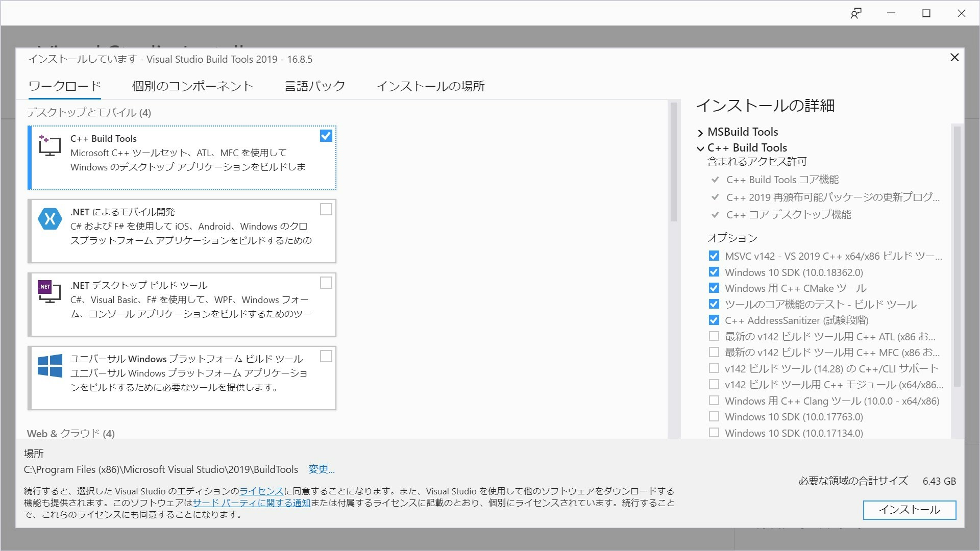Expand the MSBuild Tools details section
980x551 pixels.
[700, 133]
